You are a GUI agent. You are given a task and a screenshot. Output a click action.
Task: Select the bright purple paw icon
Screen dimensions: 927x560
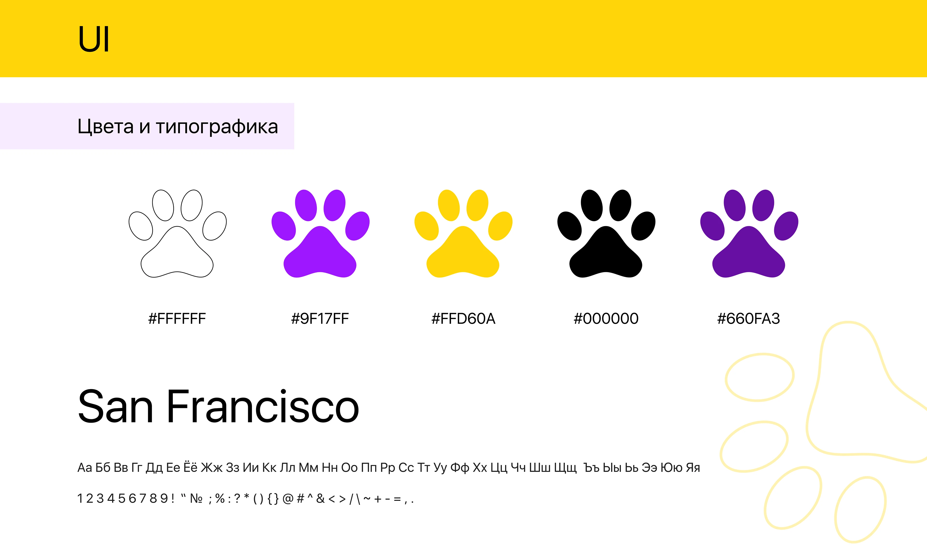[x=320, y=252]
